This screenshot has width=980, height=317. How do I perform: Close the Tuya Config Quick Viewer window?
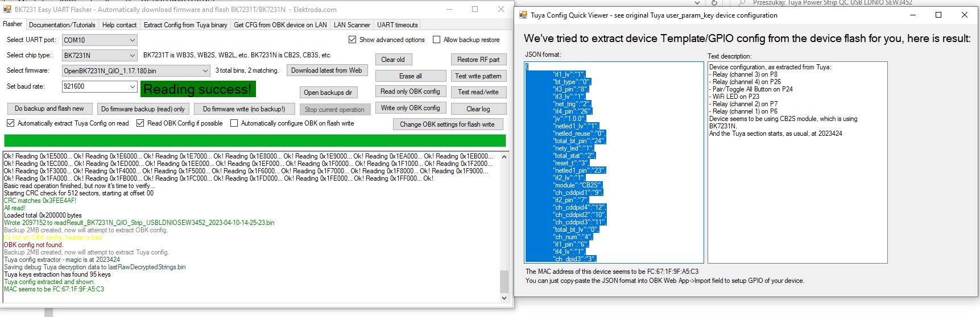(965, 15)
